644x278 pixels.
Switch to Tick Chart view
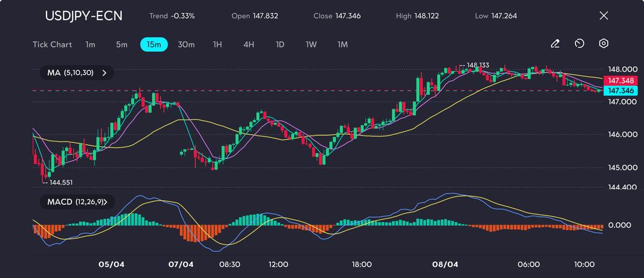52,44
